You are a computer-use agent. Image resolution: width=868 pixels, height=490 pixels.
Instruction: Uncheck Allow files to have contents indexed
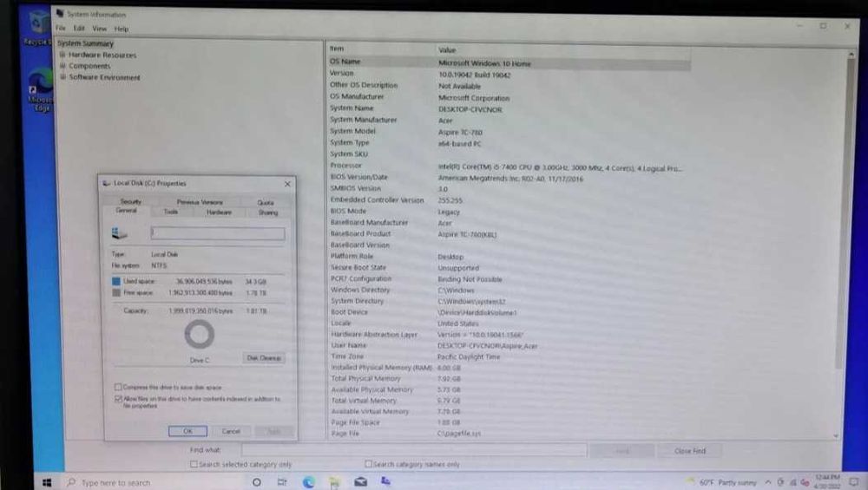point(118,399)
